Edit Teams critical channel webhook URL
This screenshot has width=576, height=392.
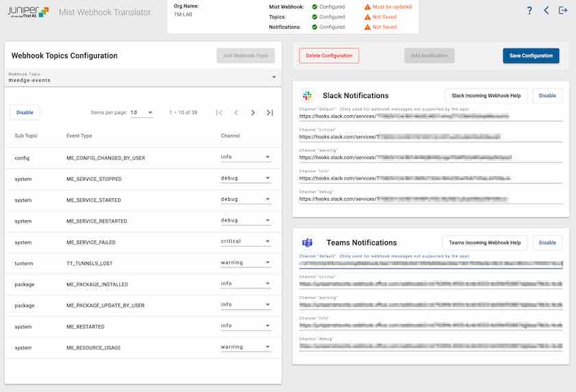431,284
